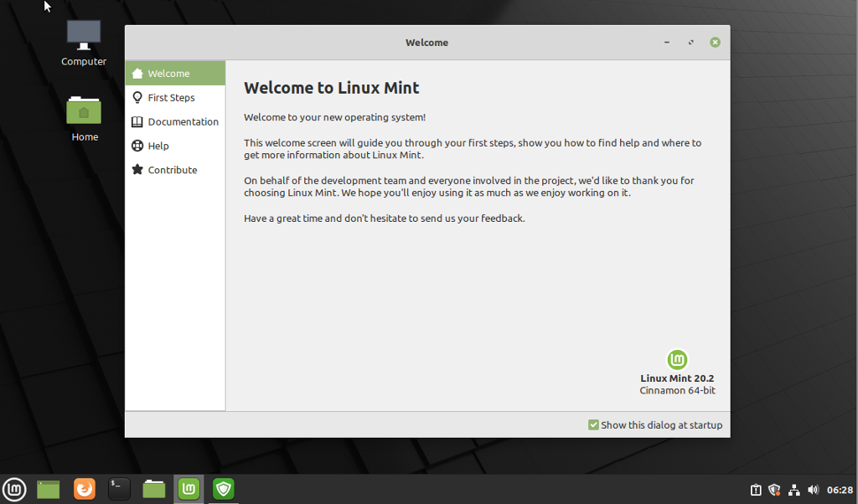
Task: Click the paragraph starting 'This welcome screen will guide'
Action: click(x=473, y=149)
